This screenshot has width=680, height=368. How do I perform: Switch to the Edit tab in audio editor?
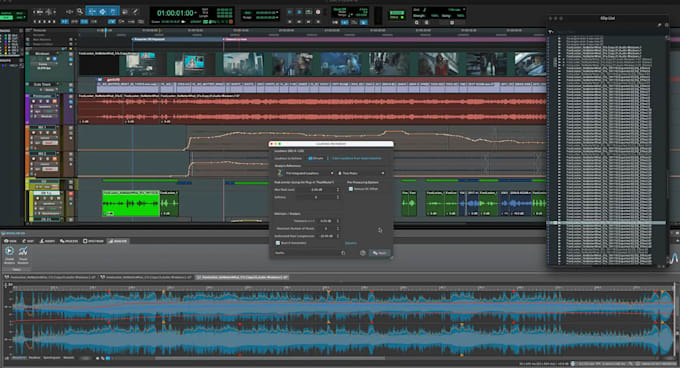[x=28, y=241]
